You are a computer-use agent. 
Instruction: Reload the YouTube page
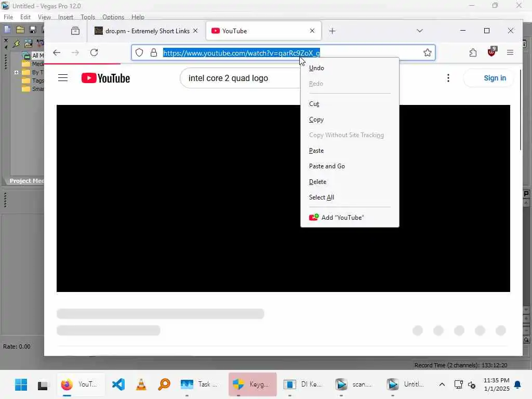click(94, 52)
